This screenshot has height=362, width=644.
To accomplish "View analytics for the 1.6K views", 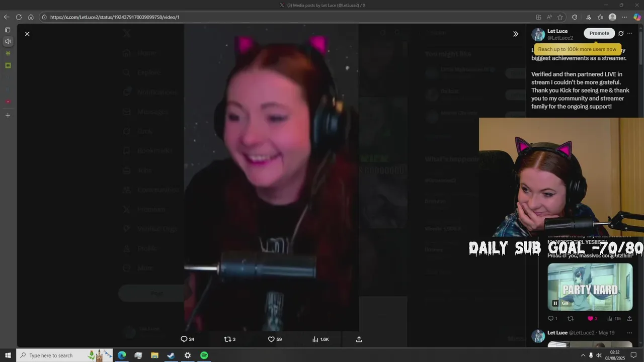I will click(x=320, y=339).
